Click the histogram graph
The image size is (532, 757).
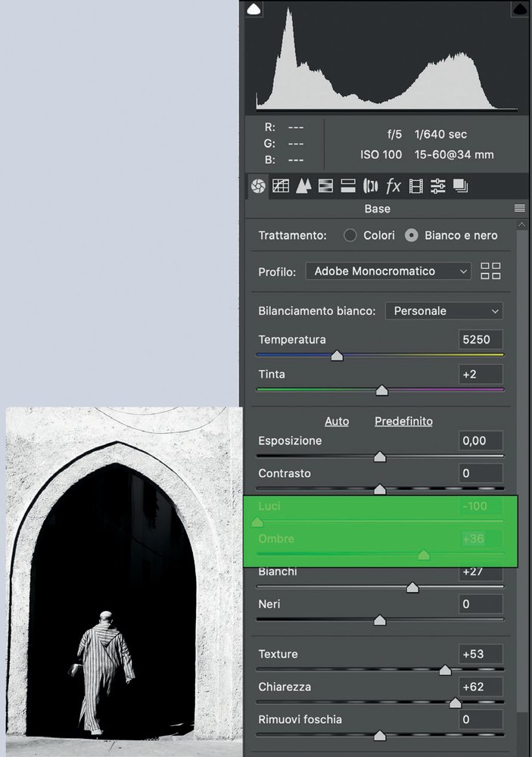(x=387, y=58)
